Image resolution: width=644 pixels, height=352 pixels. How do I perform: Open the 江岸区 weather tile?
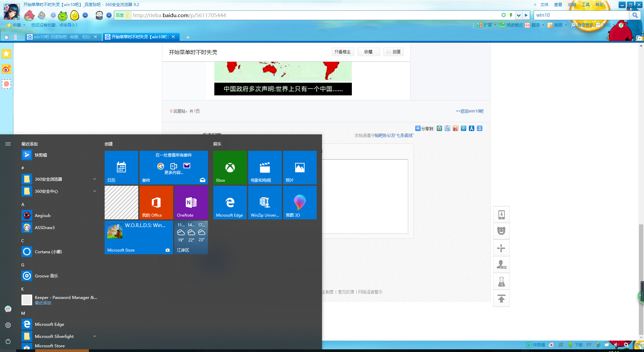point(191,237)
